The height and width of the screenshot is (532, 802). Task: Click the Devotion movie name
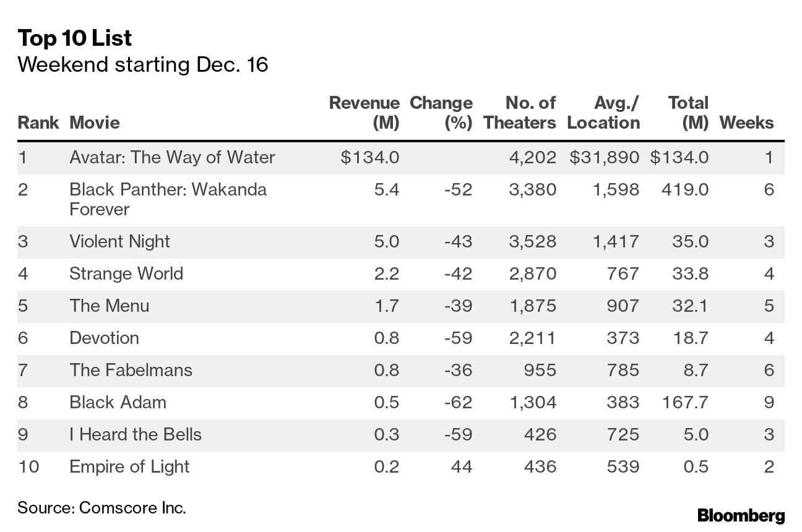click(104, 338)
